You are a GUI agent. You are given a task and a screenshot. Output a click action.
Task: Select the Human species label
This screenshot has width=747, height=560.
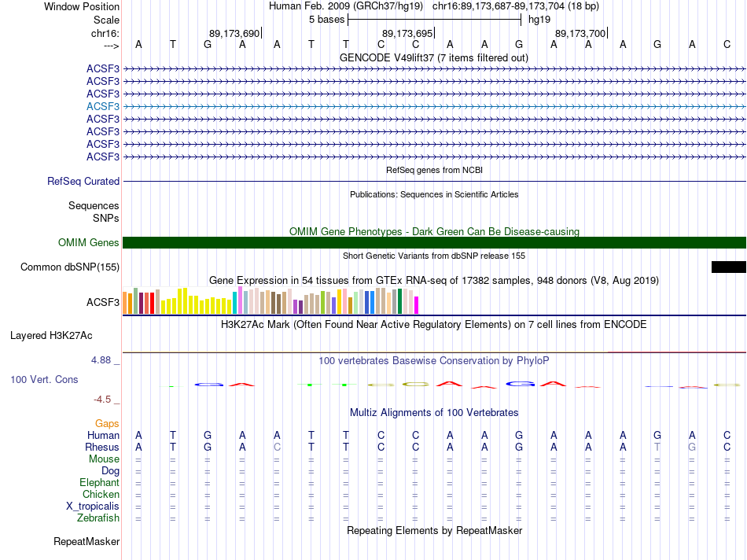point(103,435)
